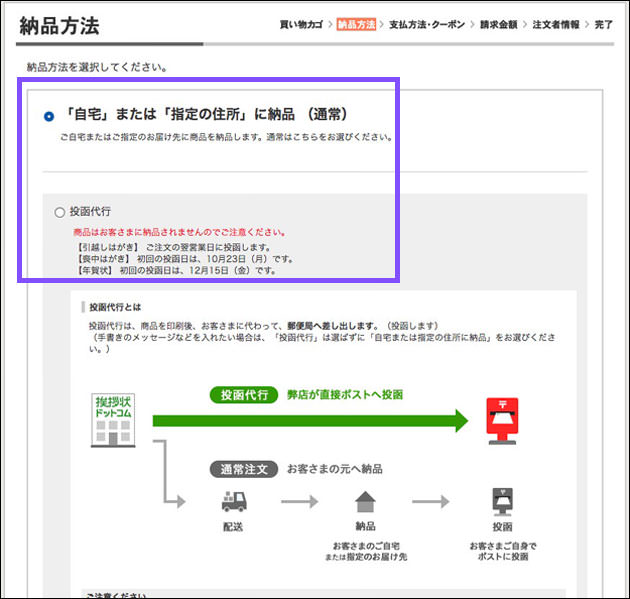Click the description ご自宅またはご指定のお届け先に商品を納品します

click(x=226, y=137)
